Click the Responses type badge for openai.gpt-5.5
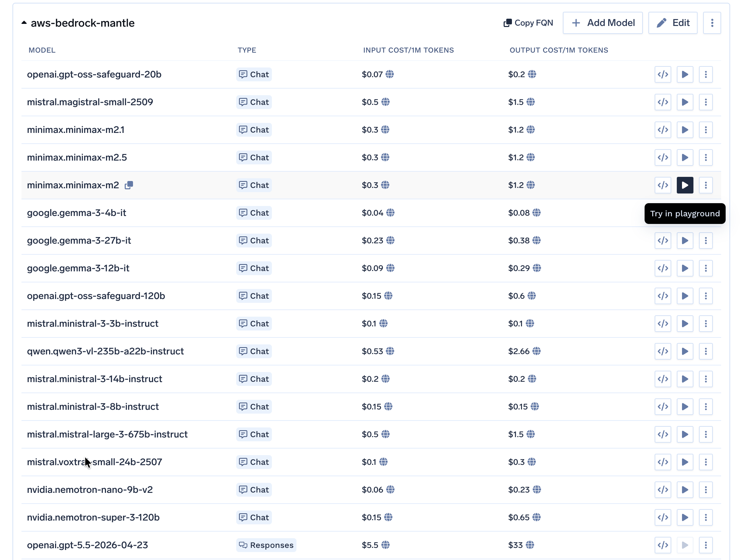 266,545
